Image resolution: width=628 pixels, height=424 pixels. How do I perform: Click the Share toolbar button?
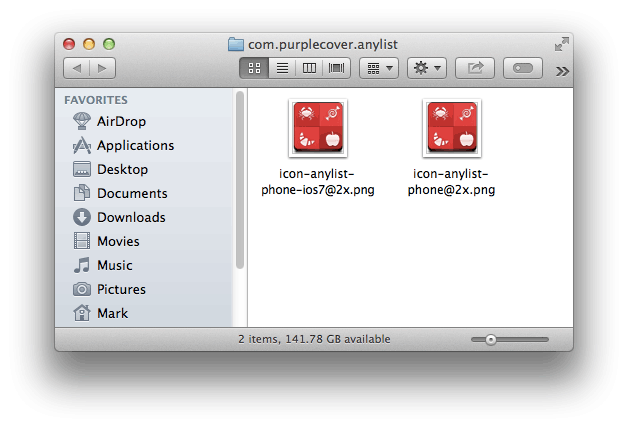pyautogui.click(x=475, y=68)
